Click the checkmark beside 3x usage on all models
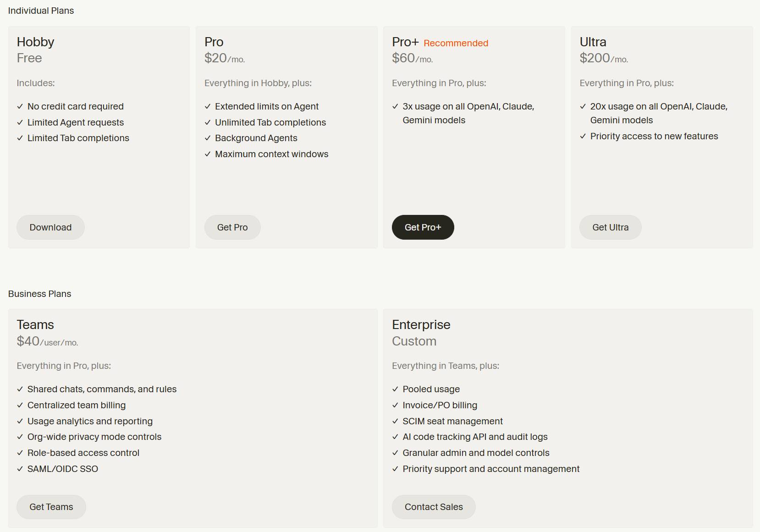 (x=395, y=106)
